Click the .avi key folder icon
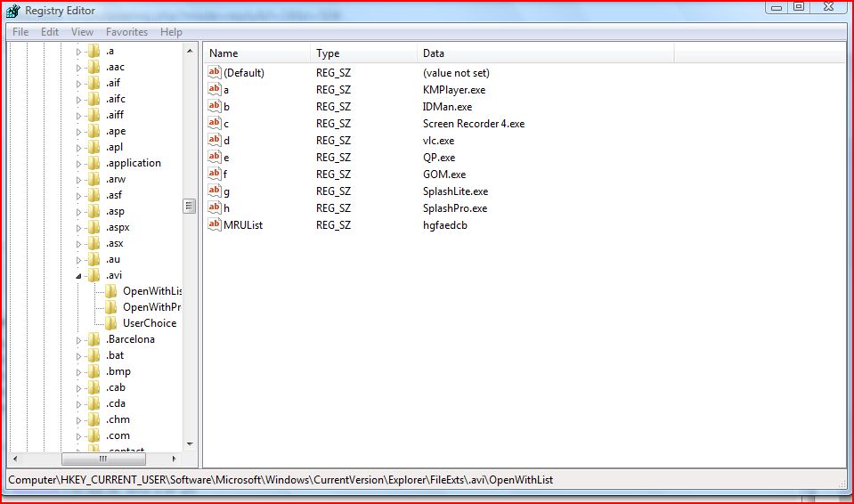Viewport: 854px width, 504px height. tap(94, 275)
